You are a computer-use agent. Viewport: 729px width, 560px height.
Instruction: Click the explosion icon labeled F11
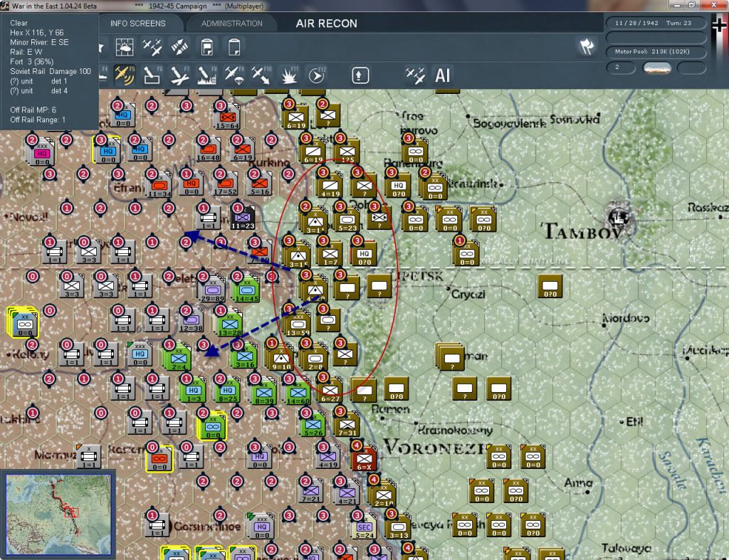point(289,75)
